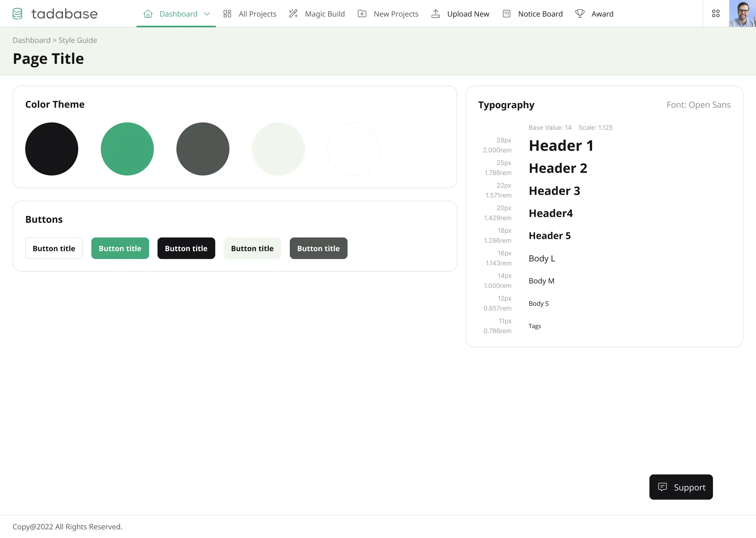
Task: Click the Upload New upload icon
Action: pyautogui.click(x=435, y=14)
